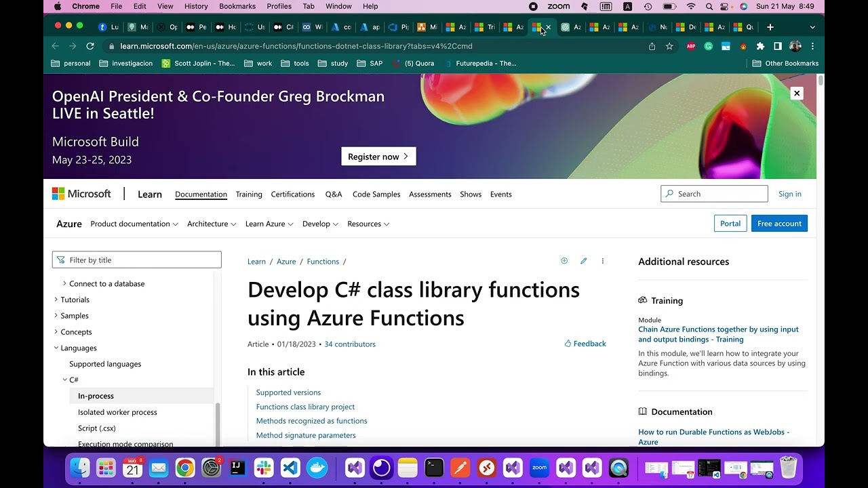Screen dimensions: 868x488
Task: Expand the Resources dropdown
Action: 368,224
